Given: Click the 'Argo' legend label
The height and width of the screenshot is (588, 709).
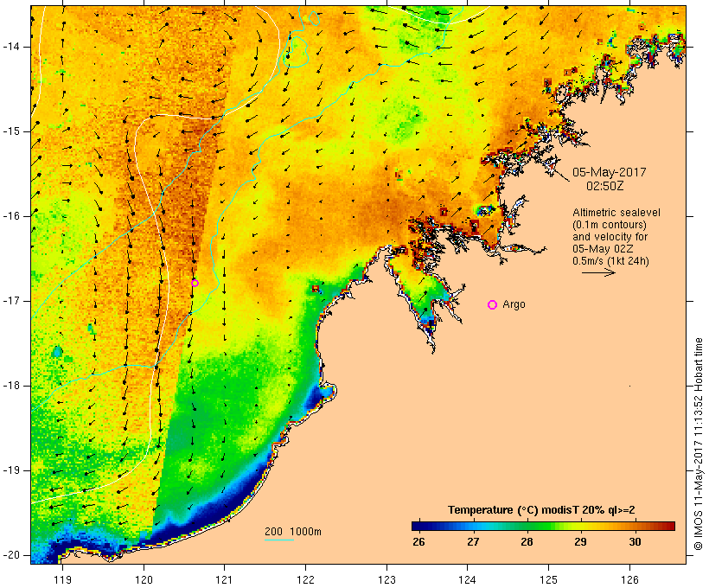Looking at the screenshot, I should (514, 304).
